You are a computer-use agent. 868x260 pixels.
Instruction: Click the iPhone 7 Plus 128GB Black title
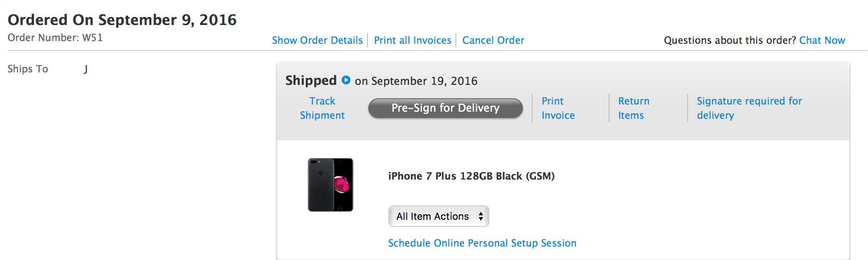coord(472,176)
